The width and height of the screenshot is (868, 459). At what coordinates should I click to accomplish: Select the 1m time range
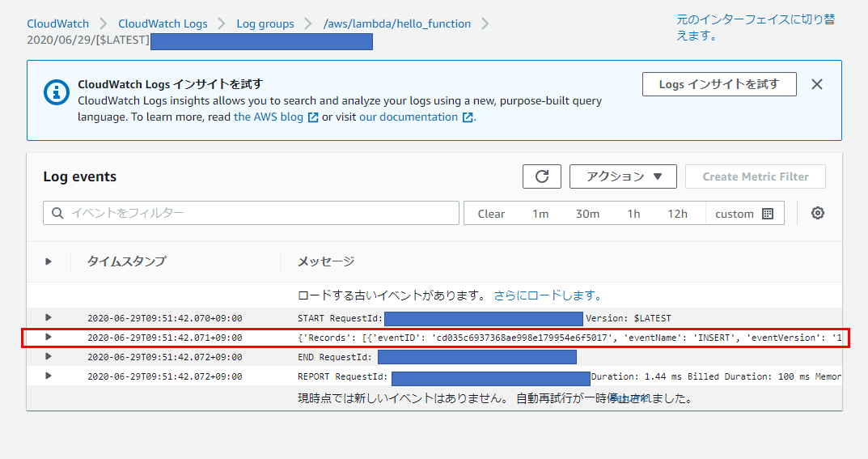pyautogui.click(x=540, y=214)
